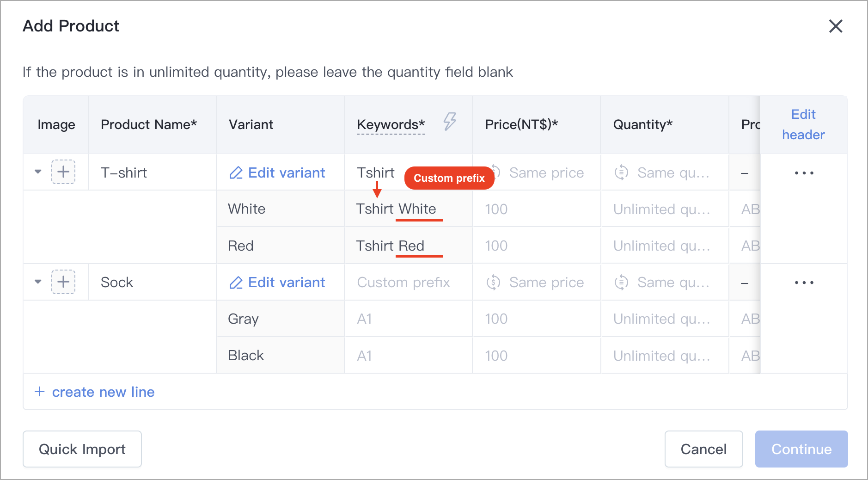Open the more options menu for T-shirt
This screenshot has height=480, width=868.
(804, 173)
